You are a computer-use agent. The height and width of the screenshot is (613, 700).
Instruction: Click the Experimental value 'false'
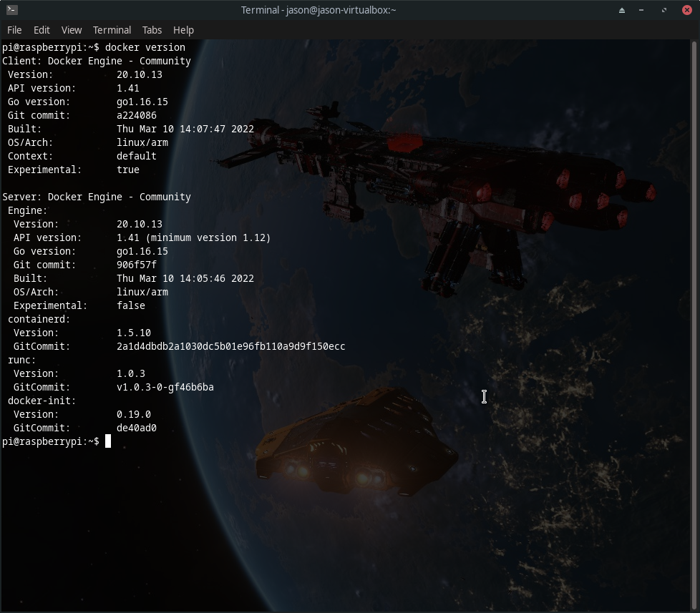(x=131, y=305)
